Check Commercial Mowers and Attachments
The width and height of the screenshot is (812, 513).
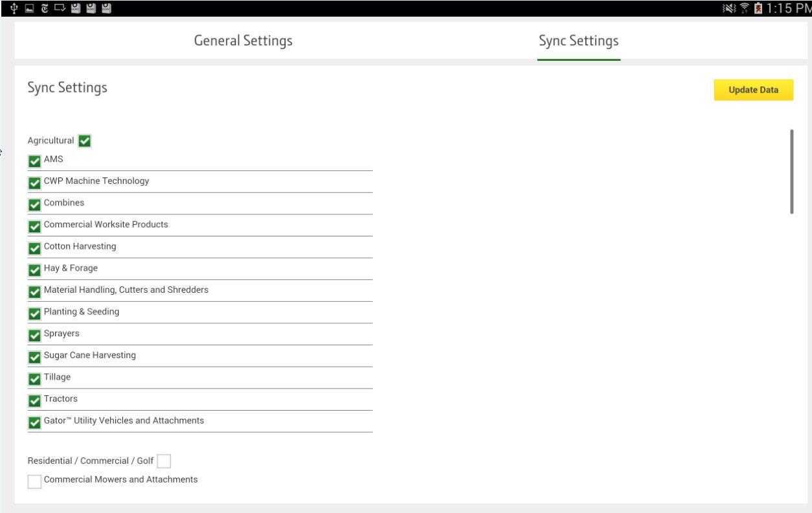tap(34, 480)
